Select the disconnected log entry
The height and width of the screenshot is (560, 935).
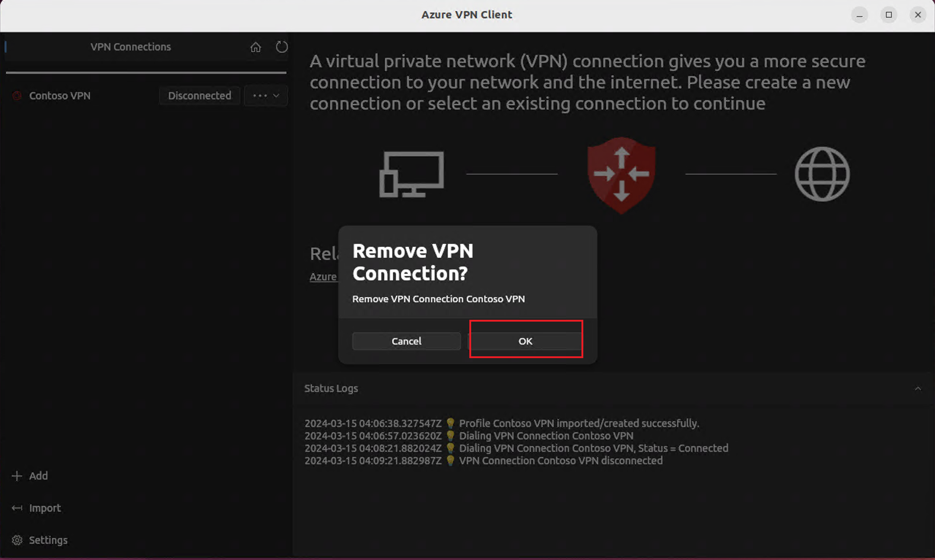[x=483, y=460]
